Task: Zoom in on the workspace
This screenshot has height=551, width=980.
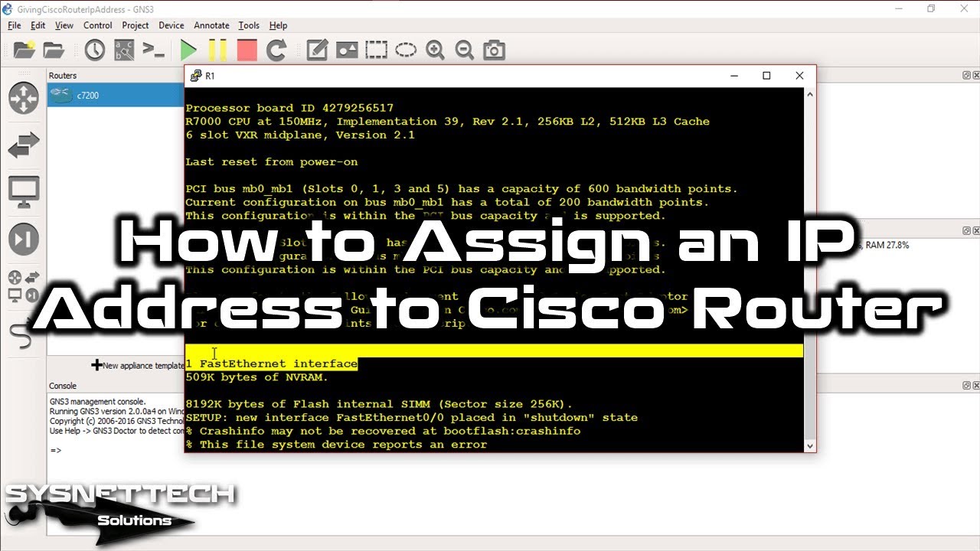Action: click(x=435, y=51)
